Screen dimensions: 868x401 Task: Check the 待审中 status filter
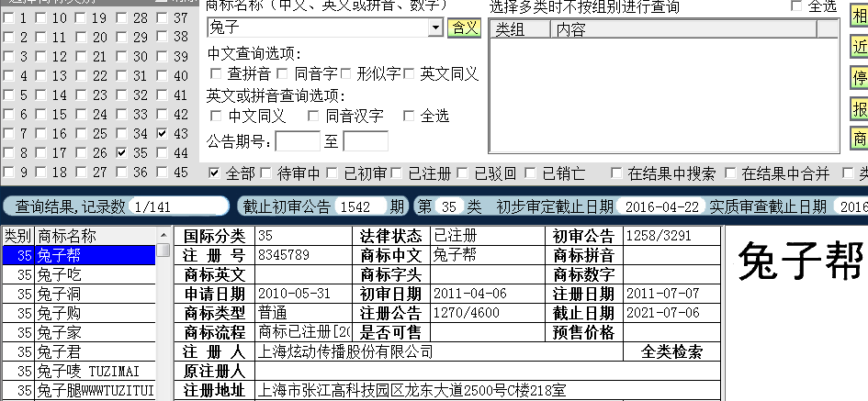[x=265, y=173]
